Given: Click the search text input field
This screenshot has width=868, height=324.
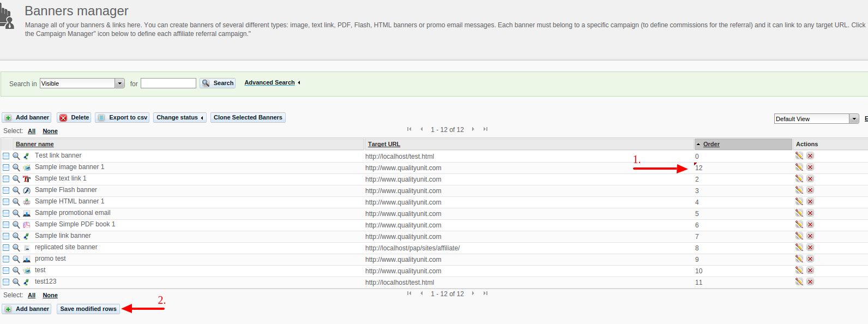Looking at the screenshot, I should 168,83.
